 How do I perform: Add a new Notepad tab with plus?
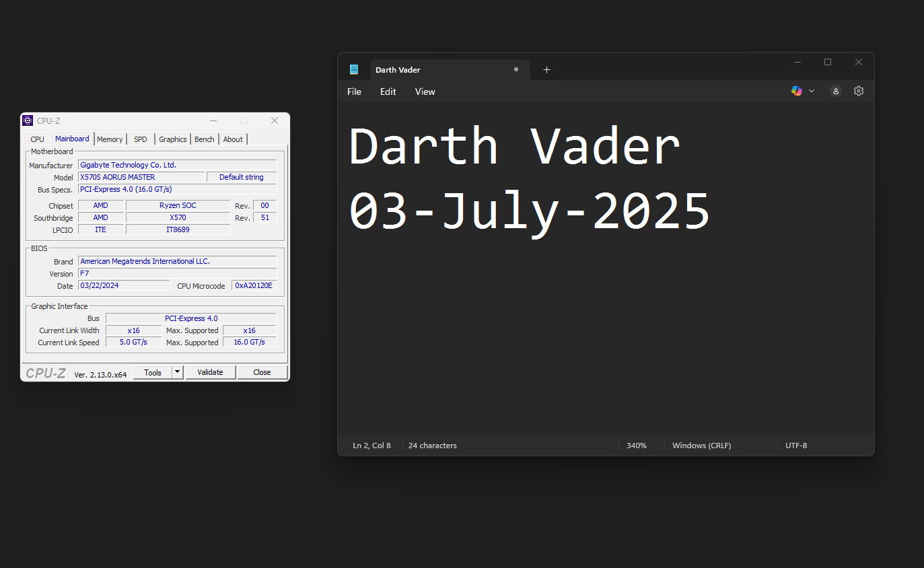tap(546, 70)
